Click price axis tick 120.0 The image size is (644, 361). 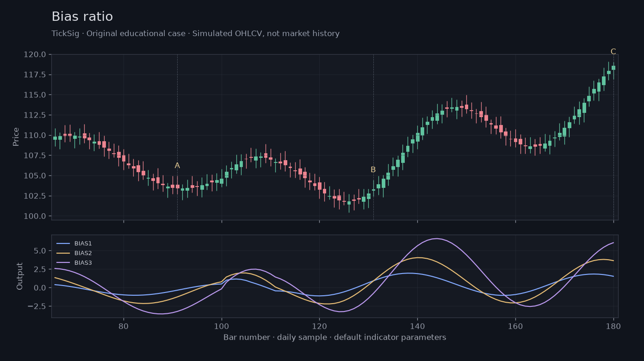tap(35, 55)
